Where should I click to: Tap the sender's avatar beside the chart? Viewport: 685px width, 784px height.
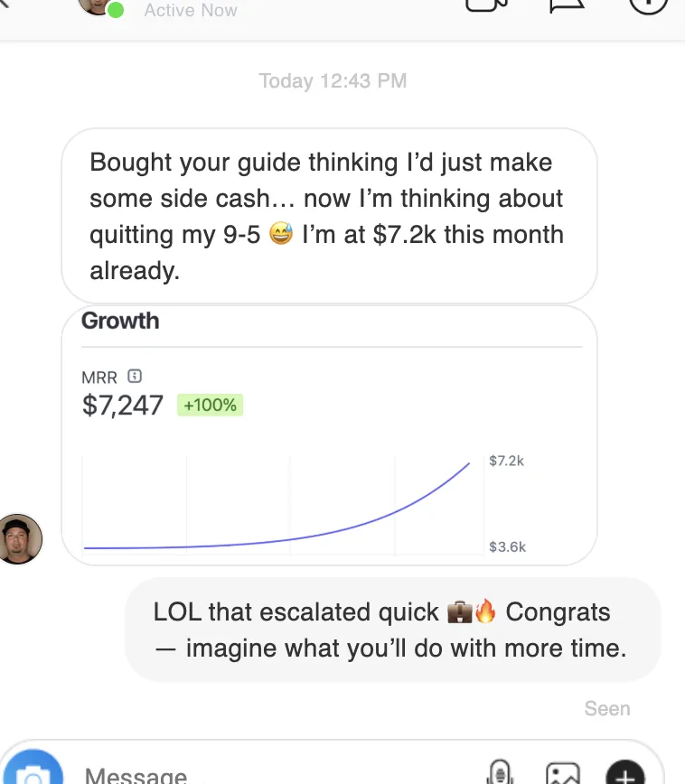click(x=20, y=539)
